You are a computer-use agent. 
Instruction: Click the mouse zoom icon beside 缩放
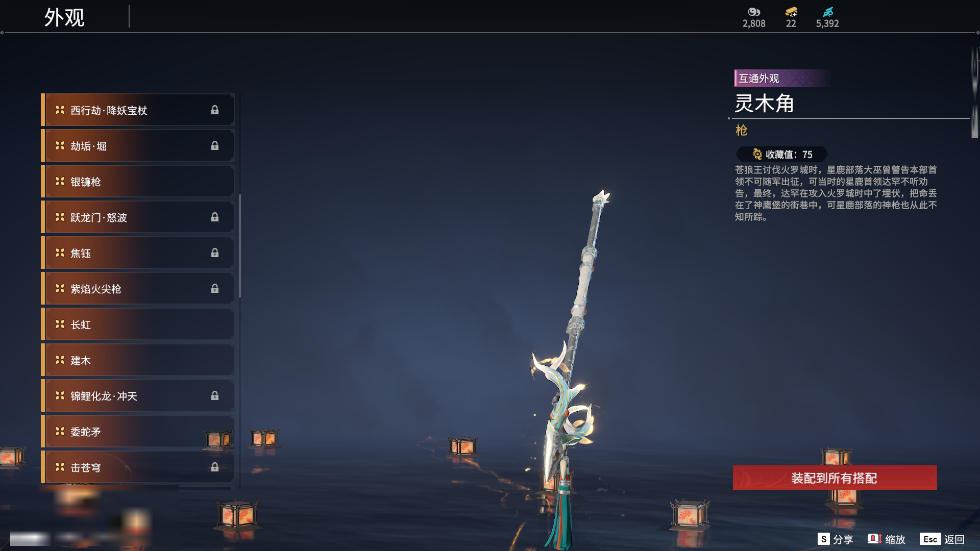[874, 539]
